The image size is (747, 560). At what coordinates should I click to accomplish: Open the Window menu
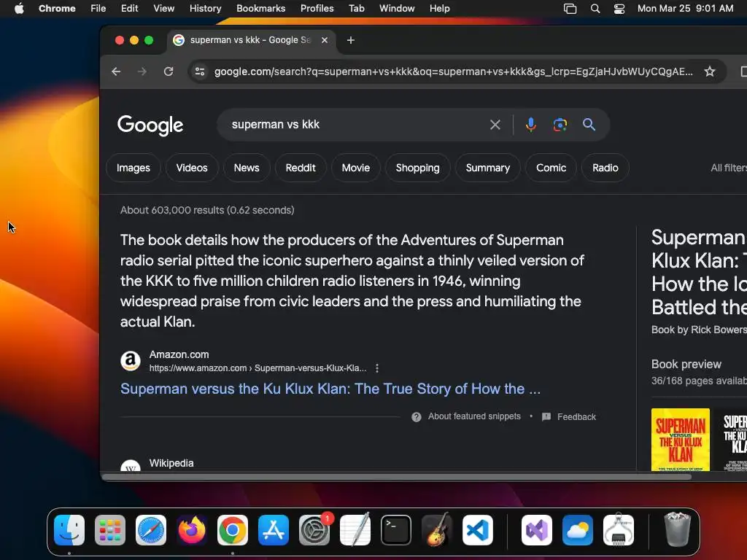point(397,9)
